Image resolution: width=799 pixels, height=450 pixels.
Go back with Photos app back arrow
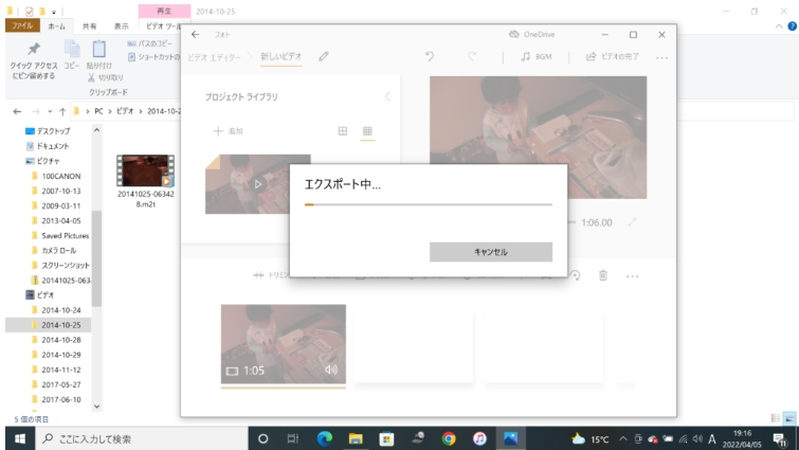(x=195, y=34)
